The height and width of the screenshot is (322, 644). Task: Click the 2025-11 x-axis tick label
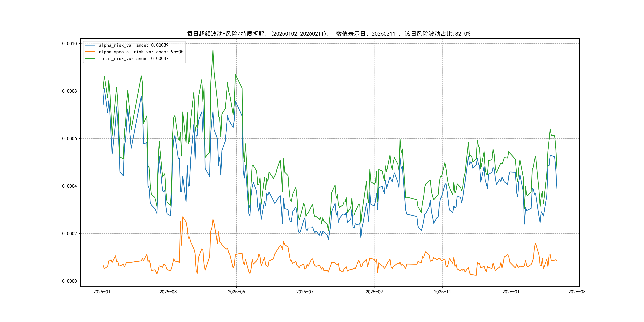[x=442, y=292]
